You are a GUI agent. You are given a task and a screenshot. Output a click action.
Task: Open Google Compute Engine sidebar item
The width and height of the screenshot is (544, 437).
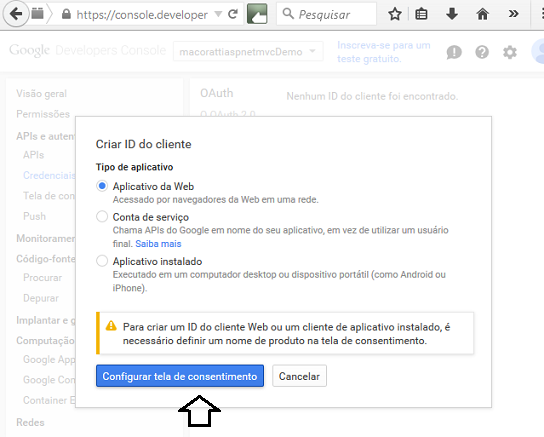(x=49, y=380)
